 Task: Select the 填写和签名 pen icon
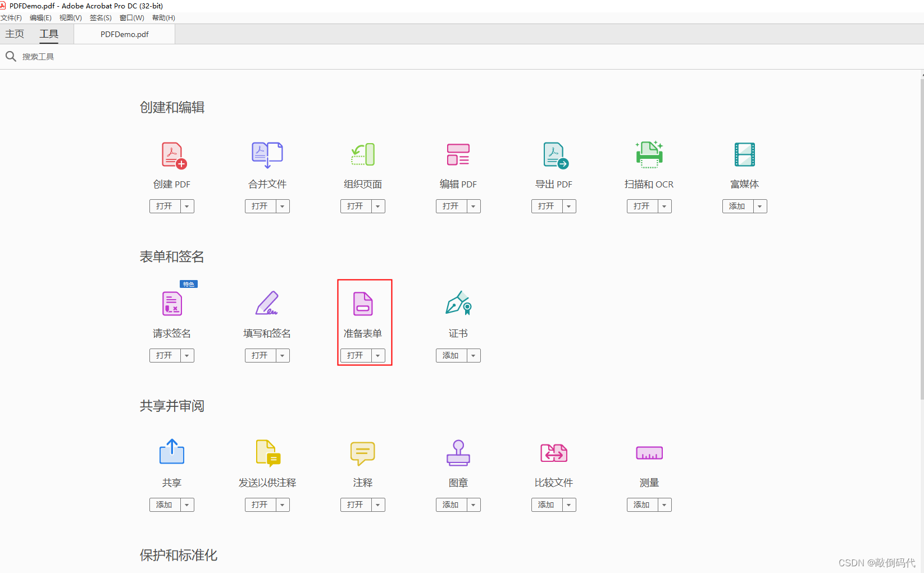pos(267,303)
